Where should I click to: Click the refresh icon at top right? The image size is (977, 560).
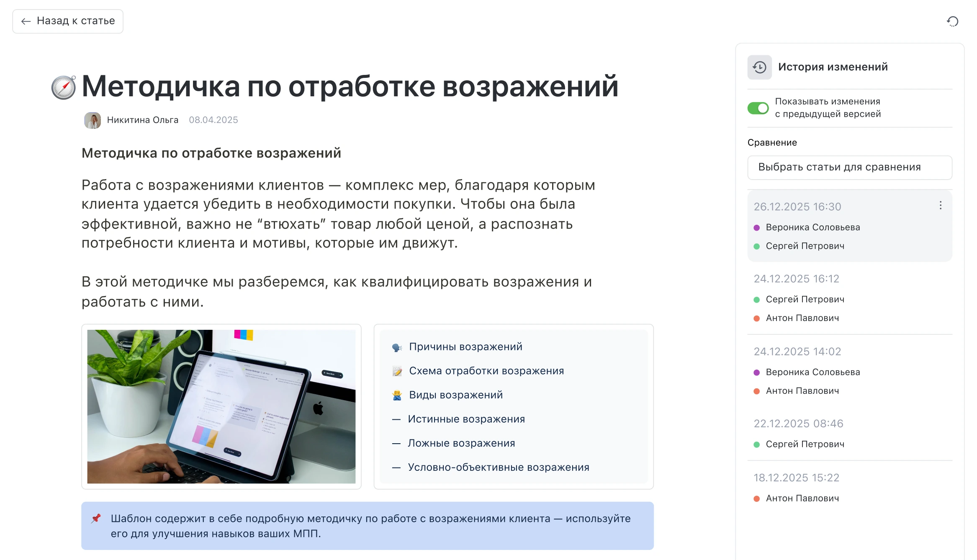click(952, 21)
